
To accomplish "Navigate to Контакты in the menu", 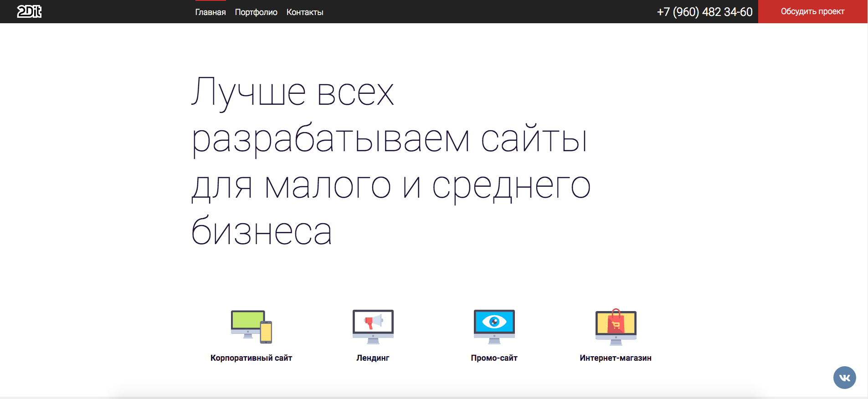I will [x=305, y=12].
